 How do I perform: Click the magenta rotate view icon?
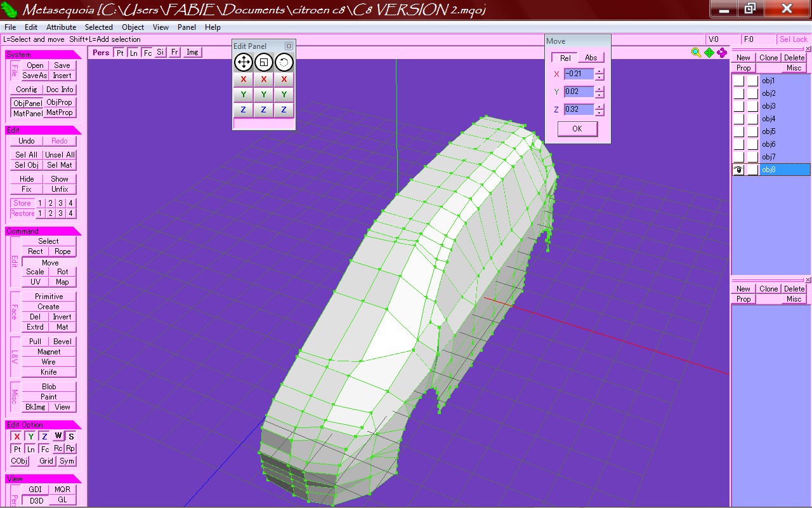point(722,53)
